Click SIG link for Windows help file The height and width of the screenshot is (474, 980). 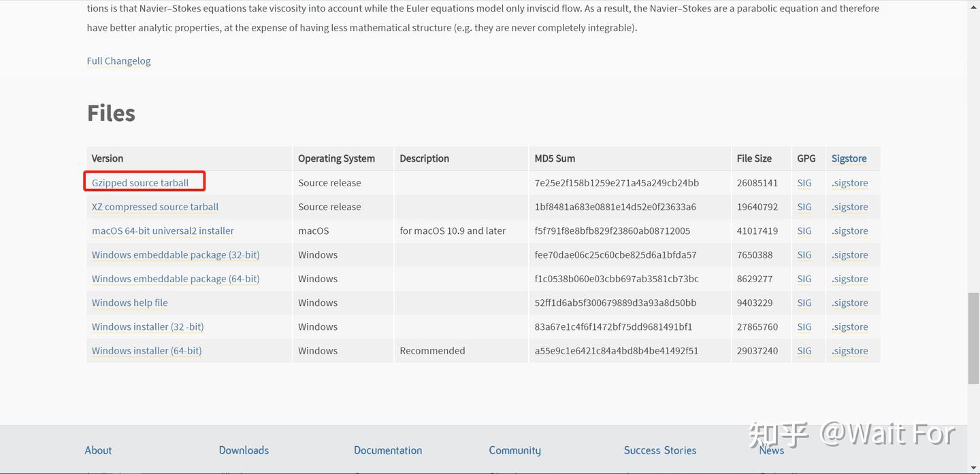pos(804,303)
